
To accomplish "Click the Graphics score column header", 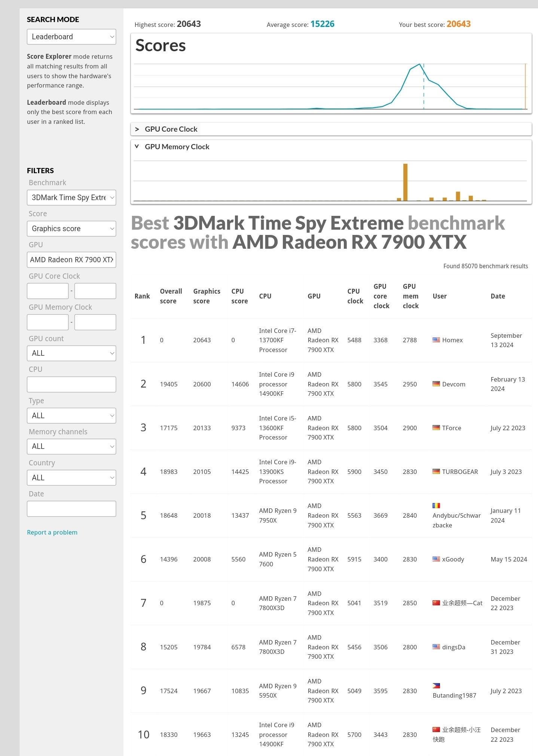I will (207, 296).
